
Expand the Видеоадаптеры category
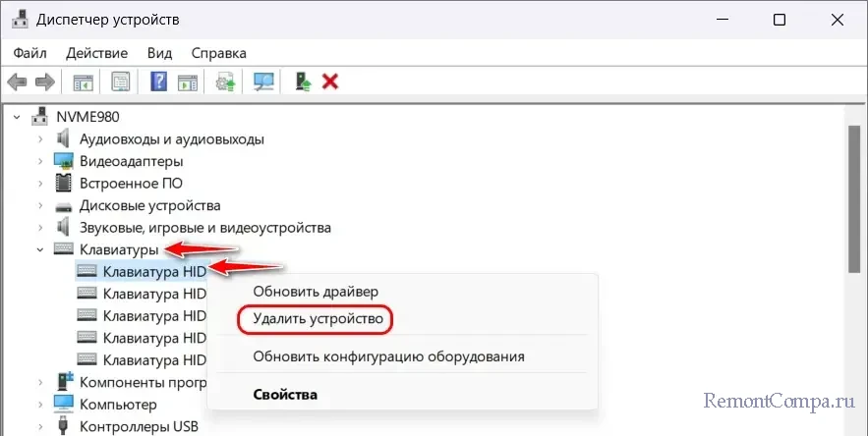[40, 161]
